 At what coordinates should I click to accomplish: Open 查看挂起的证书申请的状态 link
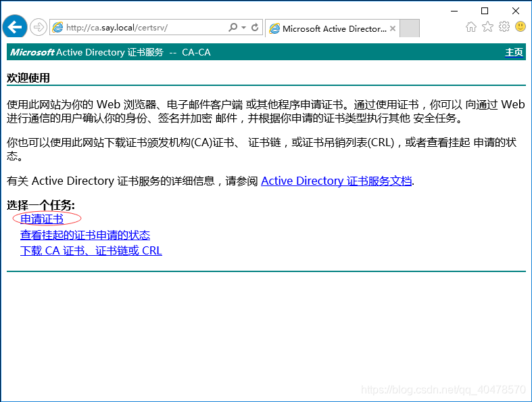click(x=85, y=235)
